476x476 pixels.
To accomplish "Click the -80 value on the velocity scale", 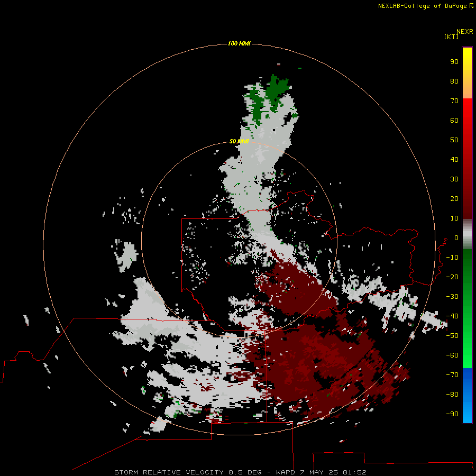I will (452, 395).
